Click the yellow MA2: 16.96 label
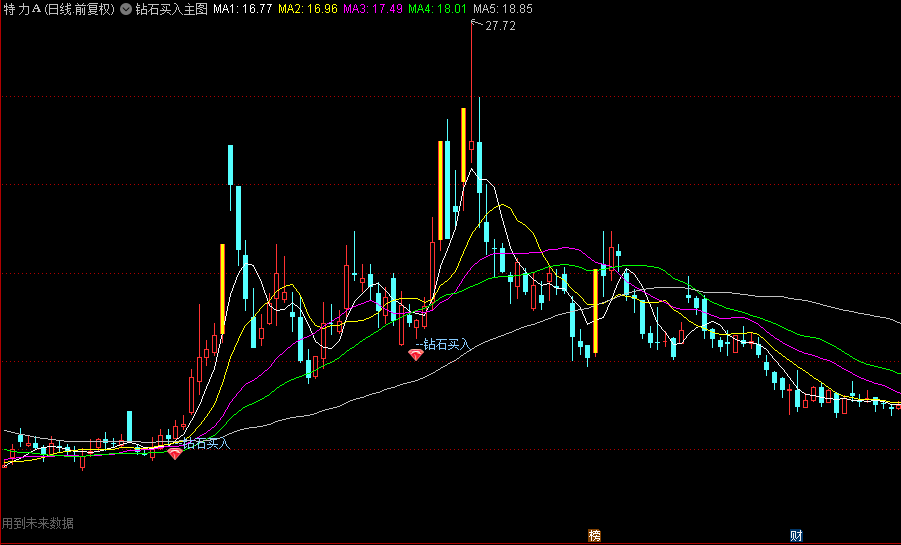Image resolution: width=901 pixels, height=545 pixels. coord(307,9)
